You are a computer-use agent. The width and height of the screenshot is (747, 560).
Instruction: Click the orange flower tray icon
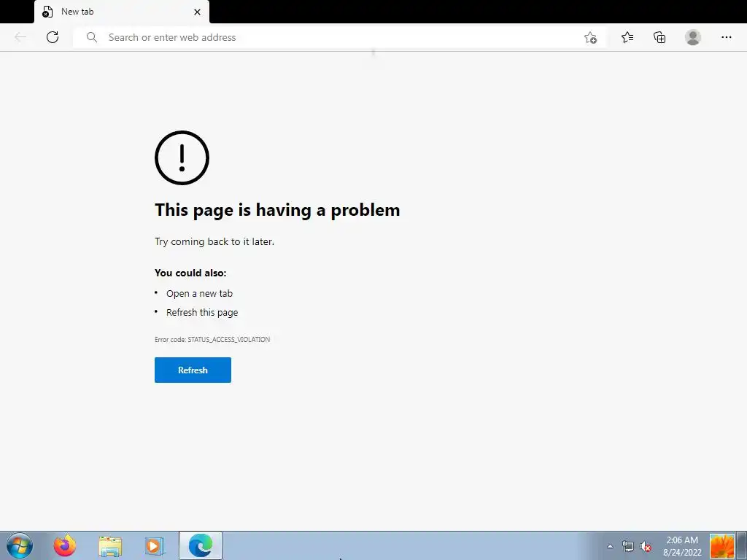[x=721, y=546]
